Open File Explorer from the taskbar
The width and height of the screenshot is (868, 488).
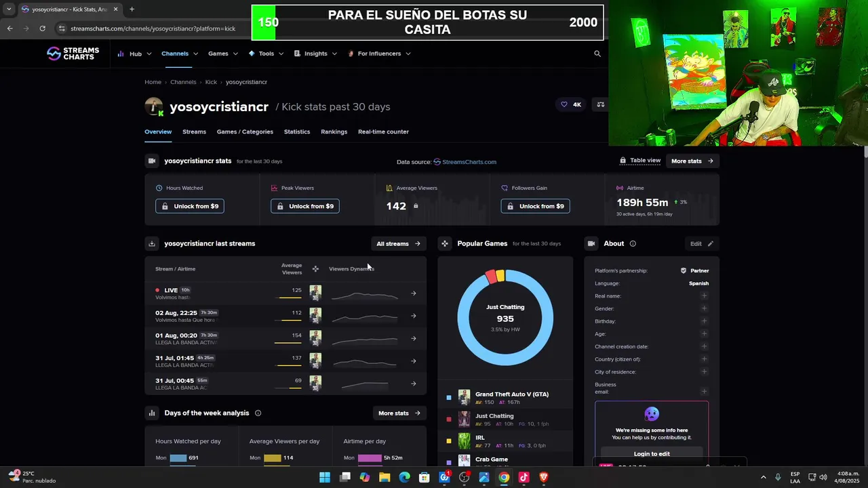pos(384,477)
